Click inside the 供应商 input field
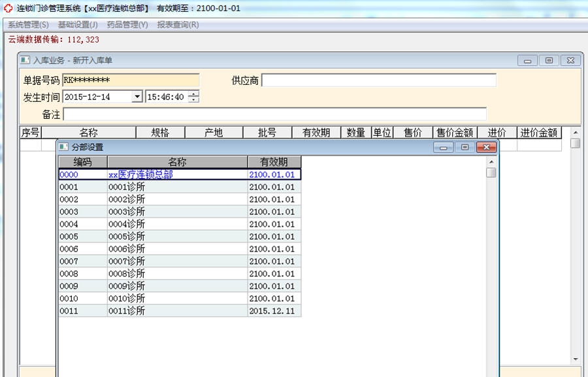Image resolution: width=588 pixels, height=377 pixels. pyautogui.click(x=379, y=80)
